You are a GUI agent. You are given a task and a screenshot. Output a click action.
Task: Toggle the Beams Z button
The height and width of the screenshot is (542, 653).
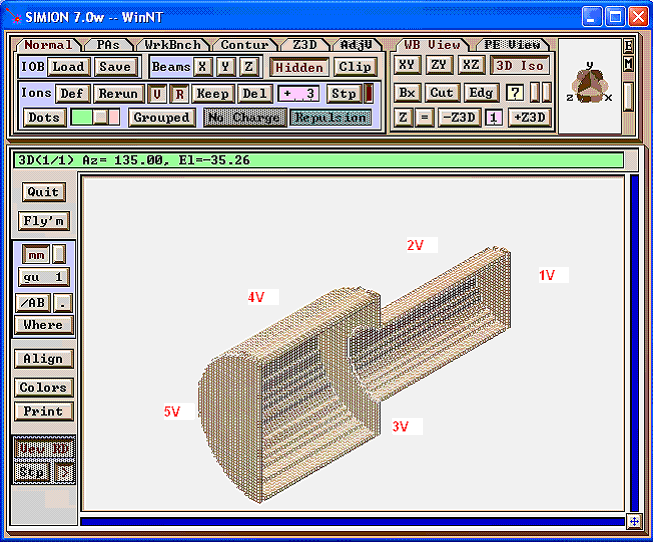click(x=249, y=67)
